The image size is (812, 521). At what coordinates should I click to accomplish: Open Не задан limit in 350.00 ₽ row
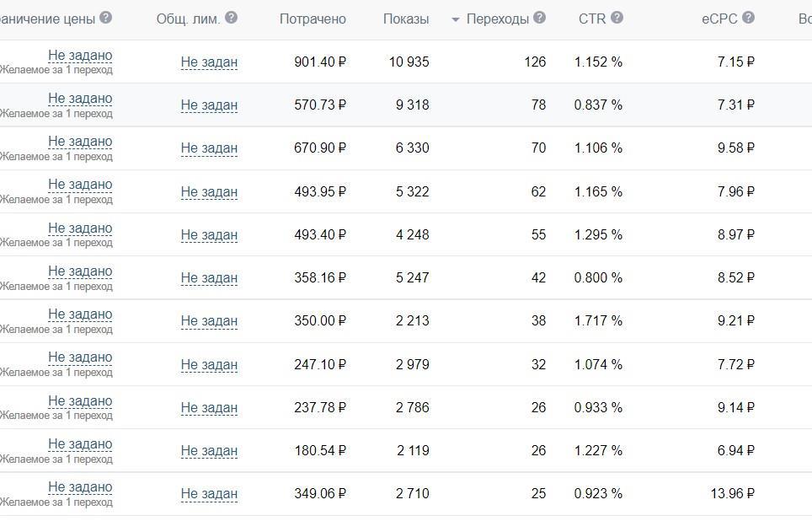(209, 321)
